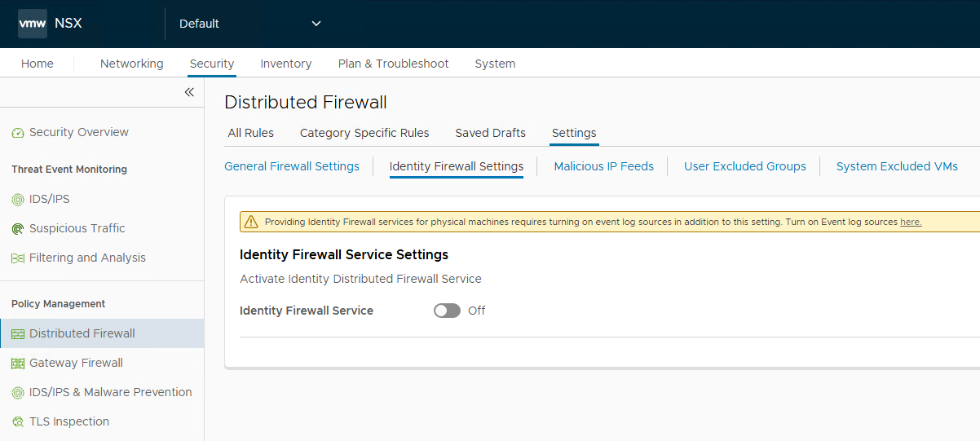Click the Filtering and Analysis icon
This screenshot has height=441, width=980.
(18, 258)
